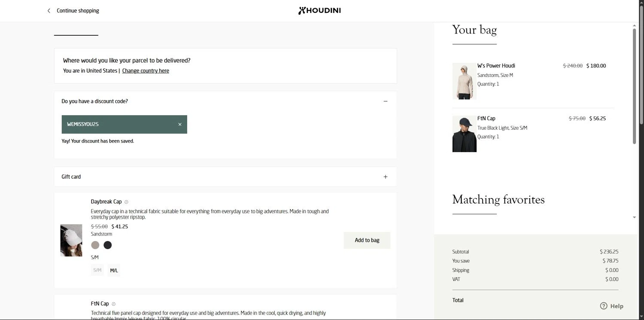The image size is (644, 320).
Task: Click the Daybreak Cap price $ 41.25
Action: pyautogui.click(x=120, y=226)
